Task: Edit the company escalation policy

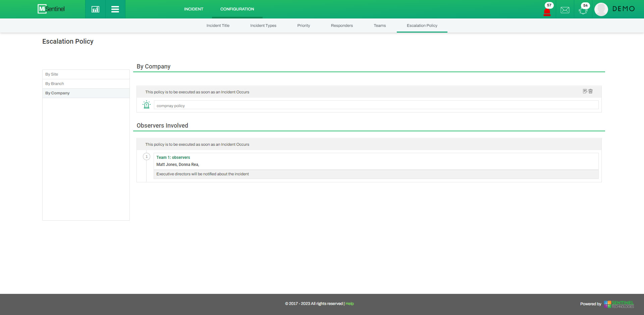Action: [x=585, y=91]
